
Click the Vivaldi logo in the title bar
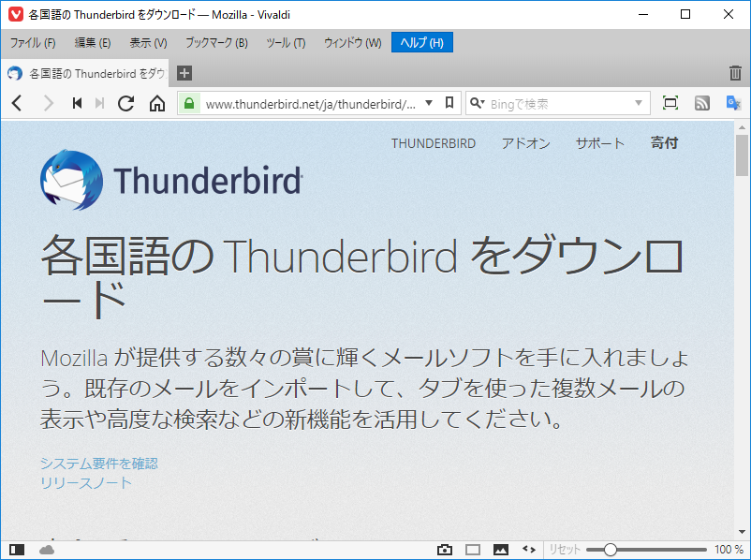pyautogui.click(x=16, y=14)
